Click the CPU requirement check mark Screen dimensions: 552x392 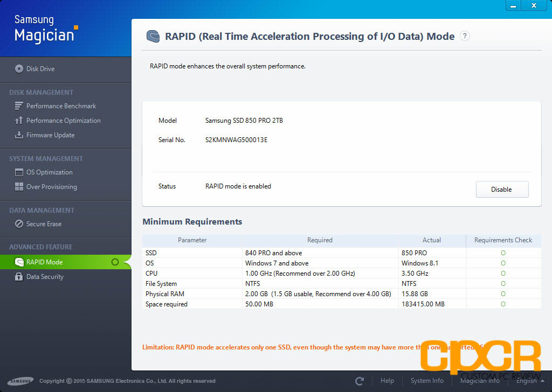click(x=503, y=273)
